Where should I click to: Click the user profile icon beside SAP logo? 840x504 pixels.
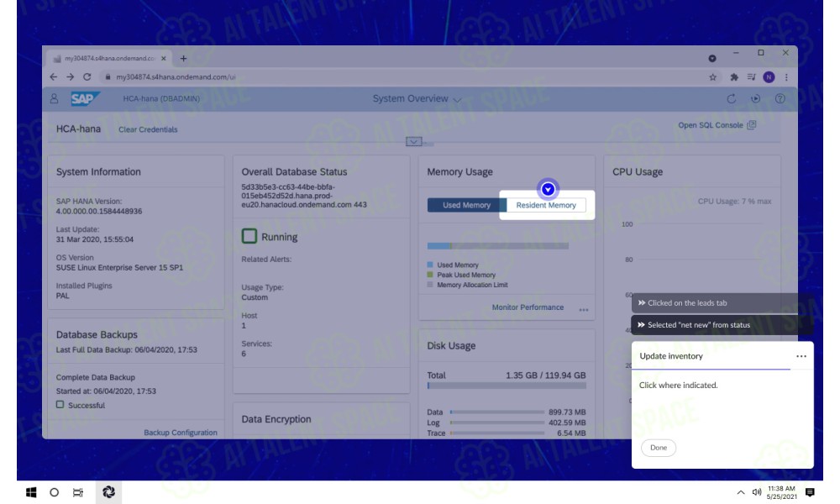[54, 98]
